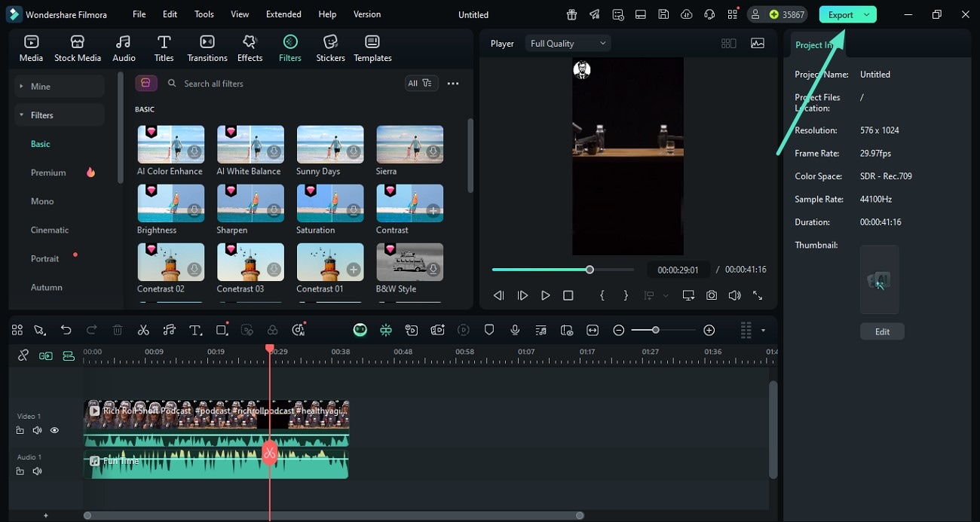The height and width of the screenshot is (522, 980).
Task: Select the Split scissors tool in timeline toolbar
Action: point(143,330)
